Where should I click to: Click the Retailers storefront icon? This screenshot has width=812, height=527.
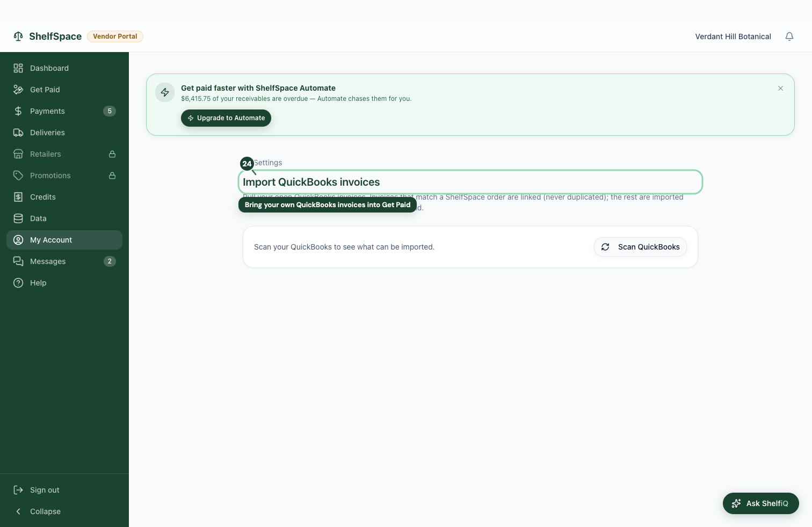18,154
